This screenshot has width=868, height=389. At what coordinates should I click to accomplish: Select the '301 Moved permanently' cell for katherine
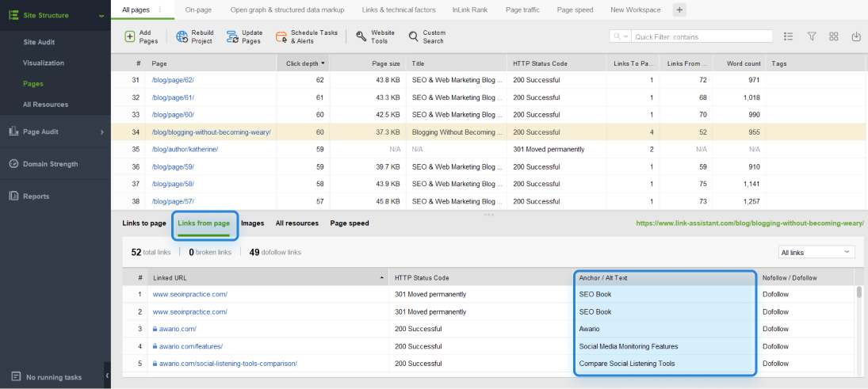pos(557,150)
